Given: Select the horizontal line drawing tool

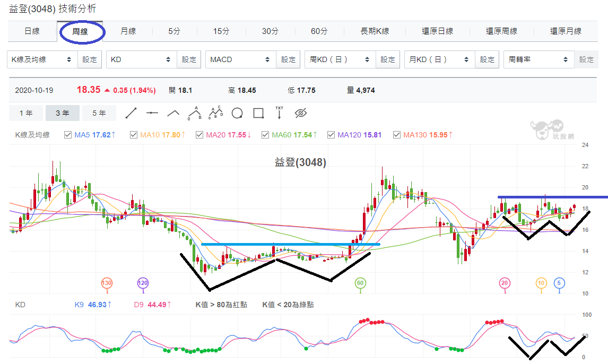Looking at the screenshot, I should coord(152,113).
